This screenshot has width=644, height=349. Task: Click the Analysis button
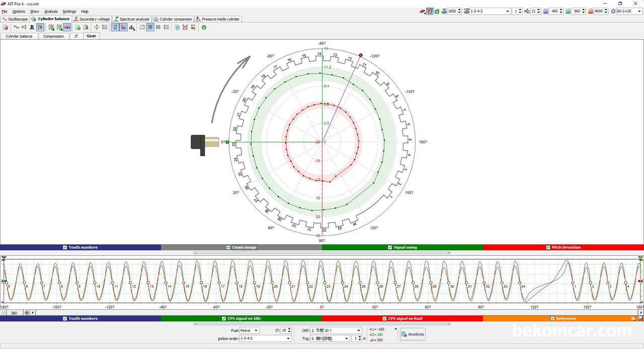coord(412,334)
